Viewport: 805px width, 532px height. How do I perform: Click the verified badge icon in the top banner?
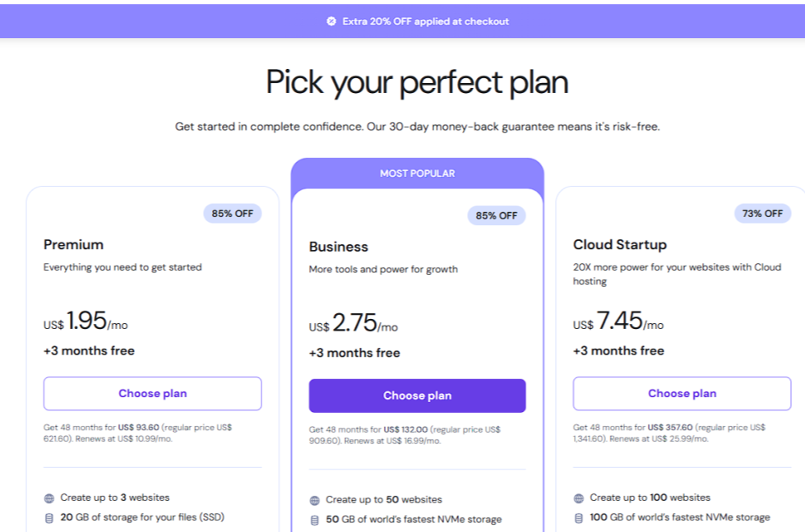(331, 21)
